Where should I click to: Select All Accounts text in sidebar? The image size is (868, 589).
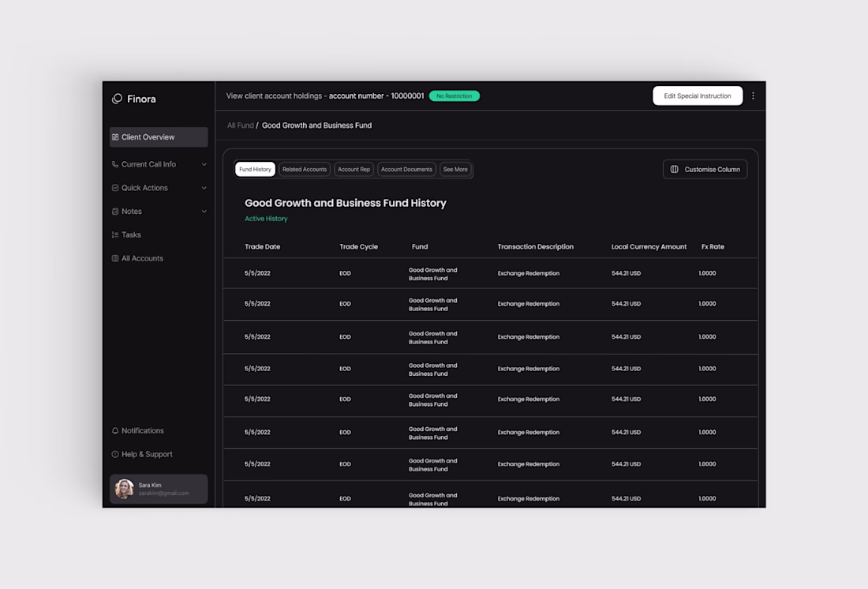[x=142, y=258]
